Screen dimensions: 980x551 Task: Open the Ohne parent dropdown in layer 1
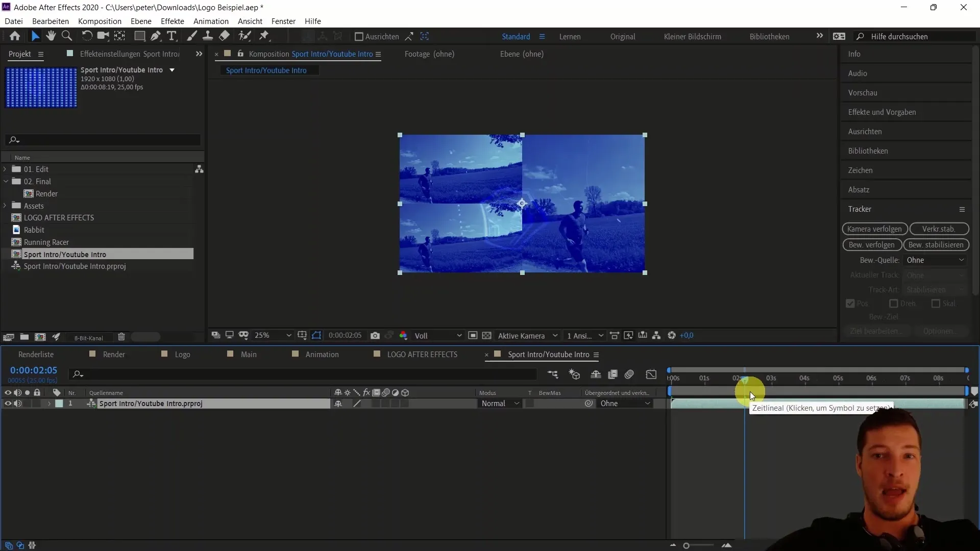626,404
